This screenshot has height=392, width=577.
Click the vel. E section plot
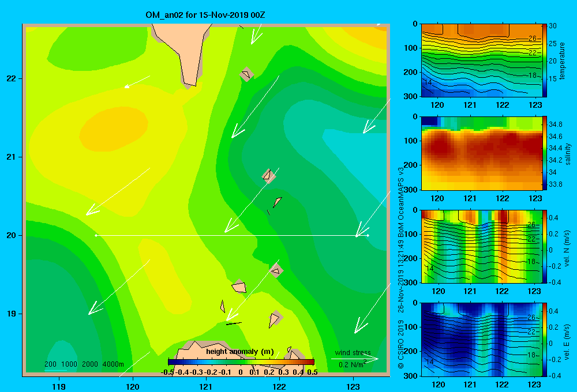coord(482,340)
